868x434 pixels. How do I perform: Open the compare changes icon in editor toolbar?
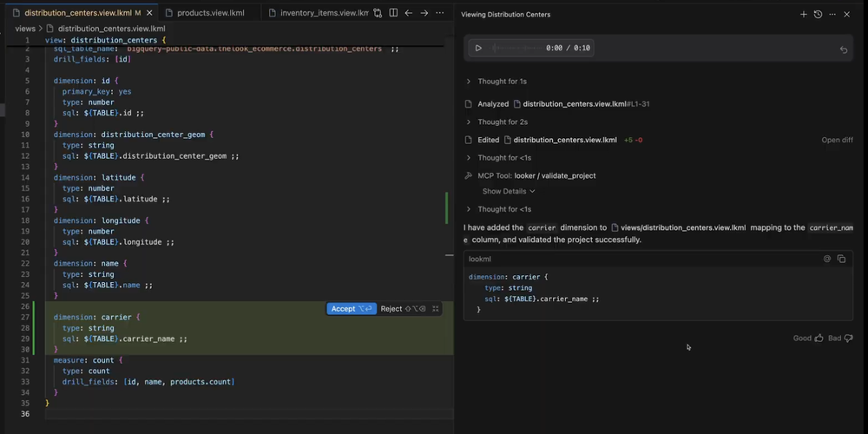[x=377, y=13]
